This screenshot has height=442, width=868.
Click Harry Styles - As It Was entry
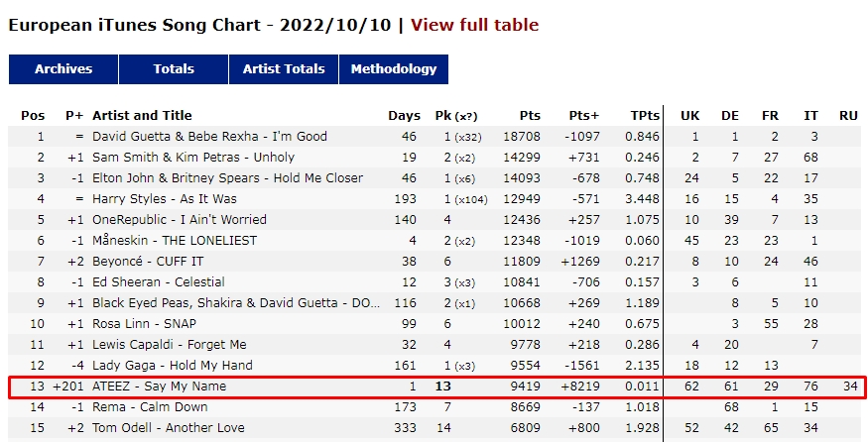coord(165,198)
